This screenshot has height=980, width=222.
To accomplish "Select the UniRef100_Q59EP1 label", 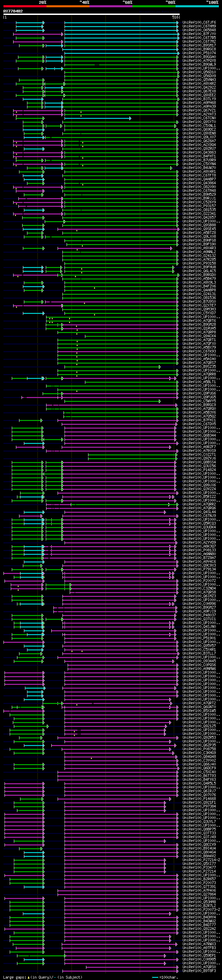I will pos(199,956).
